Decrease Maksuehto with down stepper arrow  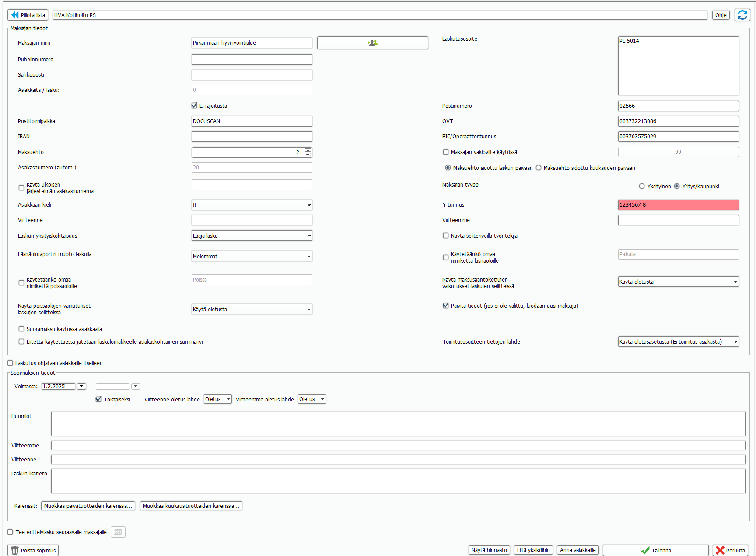pos(308,155)
